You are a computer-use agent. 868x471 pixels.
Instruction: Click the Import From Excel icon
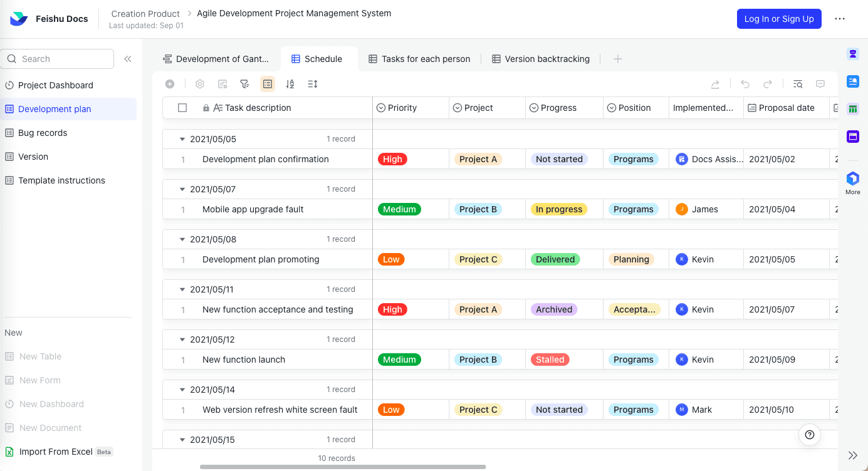point(9,452)
